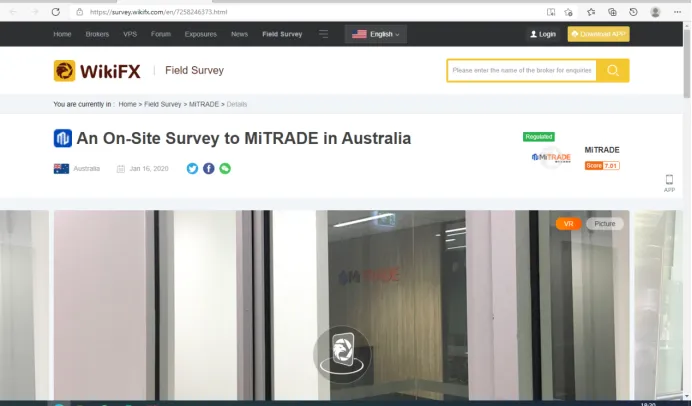Open Field Survey breadcrumb link
This screenshot has height=406, width=692.
pyautogui.click(x=162, y=104)
